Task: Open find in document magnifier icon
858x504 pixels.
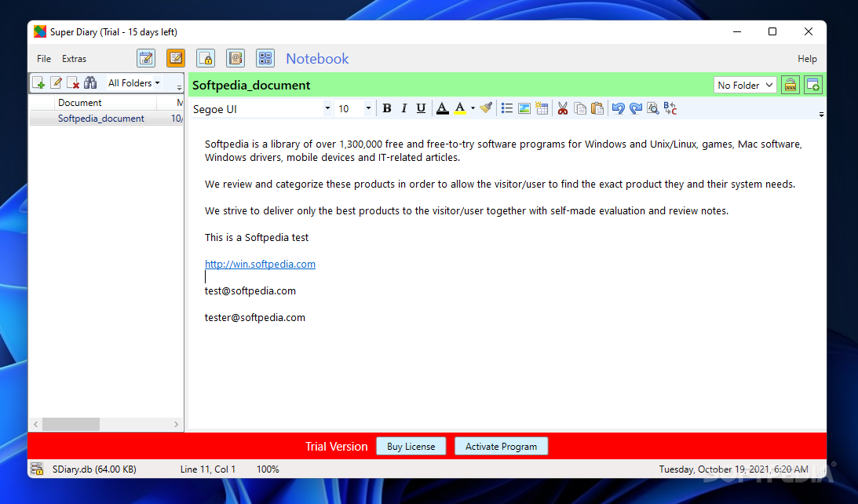Action: coord(653,108)
